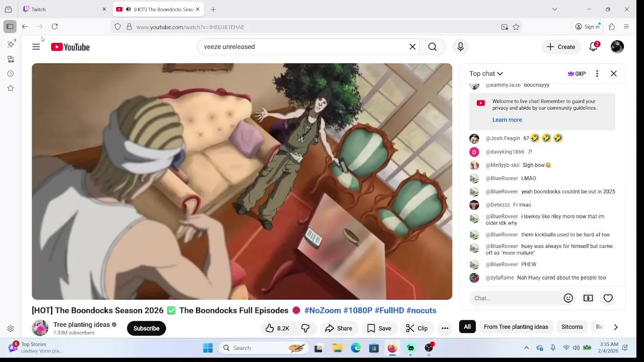Submit search with magnifying glass button
Screen dimensions: 644x362
(432, 47)
